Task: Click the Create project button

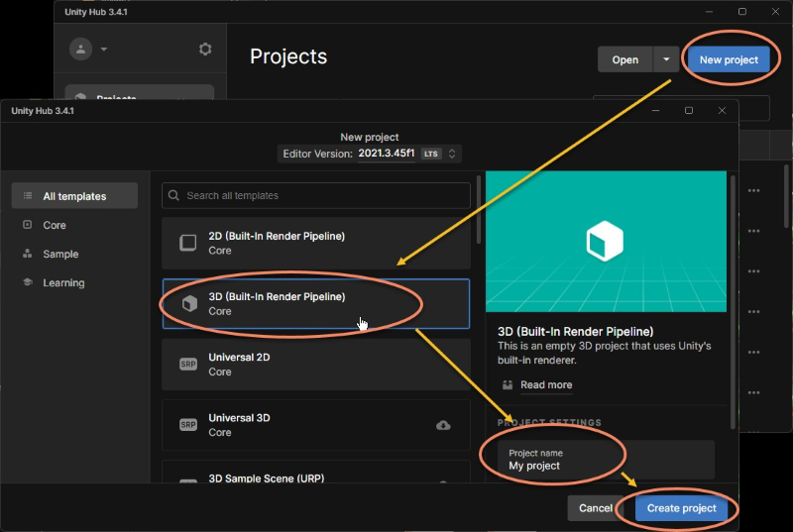Action: pyautogui.click(x=681, y=508)
